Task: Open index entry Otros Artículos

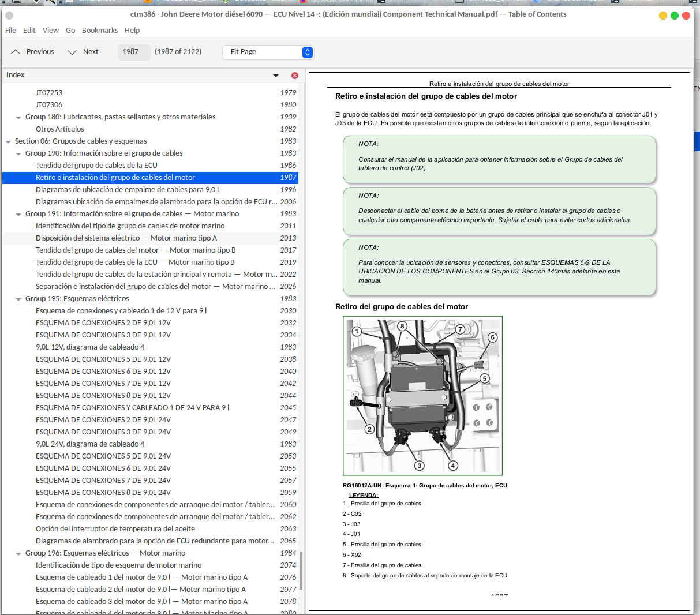Action: click(x=60, y=129)
